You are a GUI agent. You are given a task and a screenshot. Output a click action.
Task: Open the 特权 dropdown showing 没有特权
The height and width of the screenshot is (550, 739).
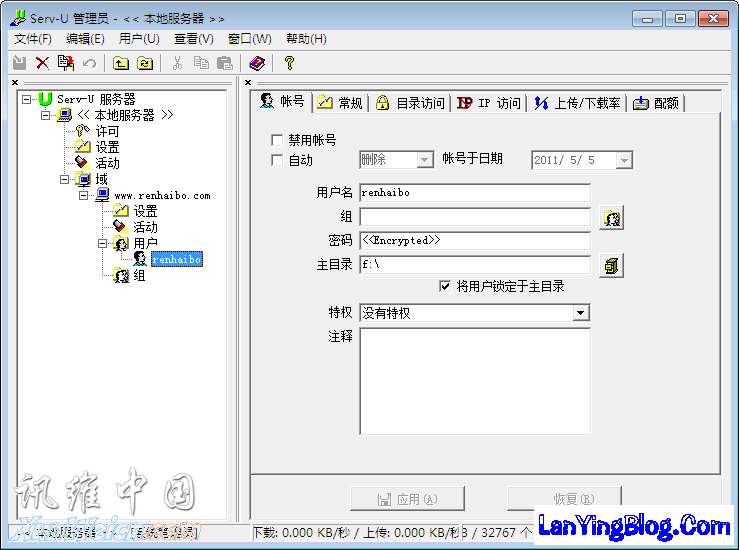pos(581,313)
